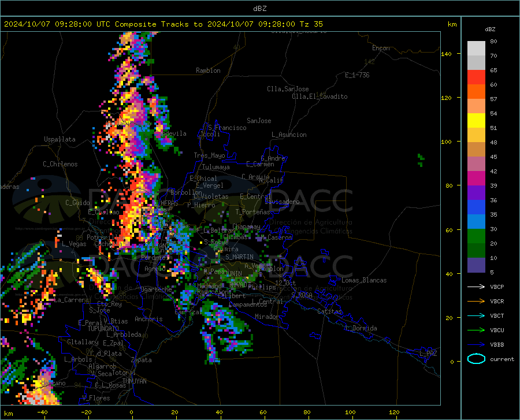Screen dimensions: 520x420
Task: Click the white VBCP arrow in legend
Action: 476,287
